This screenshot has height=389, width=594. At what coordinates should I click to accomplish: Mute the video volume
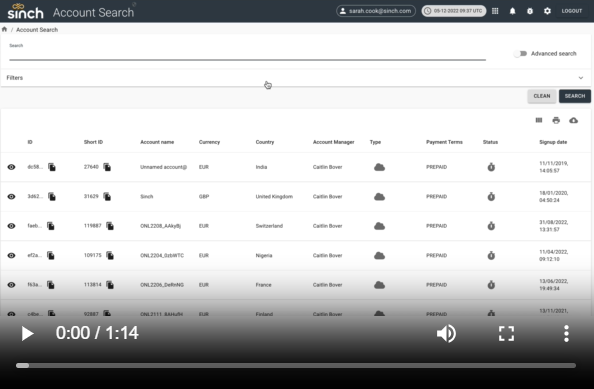(446, 334)
